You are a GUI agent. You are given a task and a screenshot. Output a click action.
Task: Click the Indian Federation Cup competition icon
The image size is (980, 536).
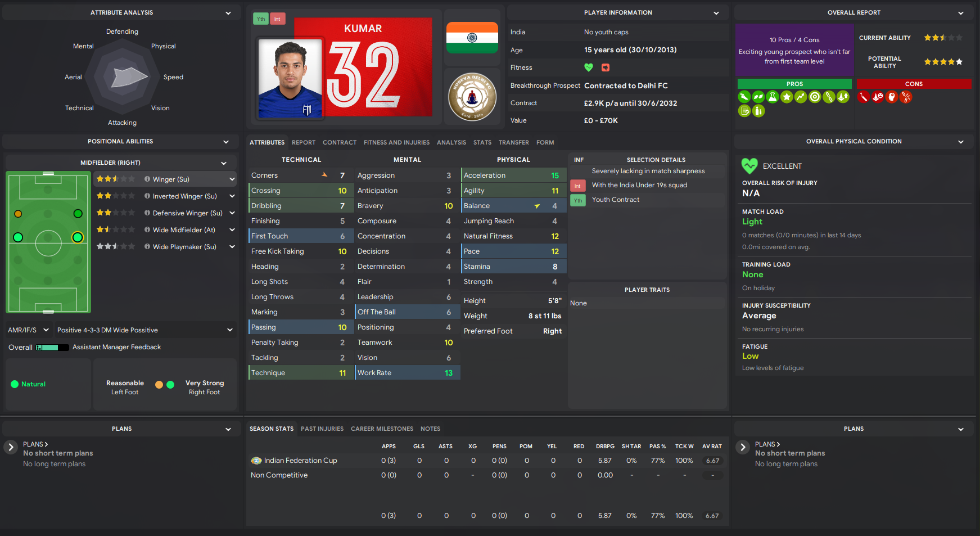256,461
